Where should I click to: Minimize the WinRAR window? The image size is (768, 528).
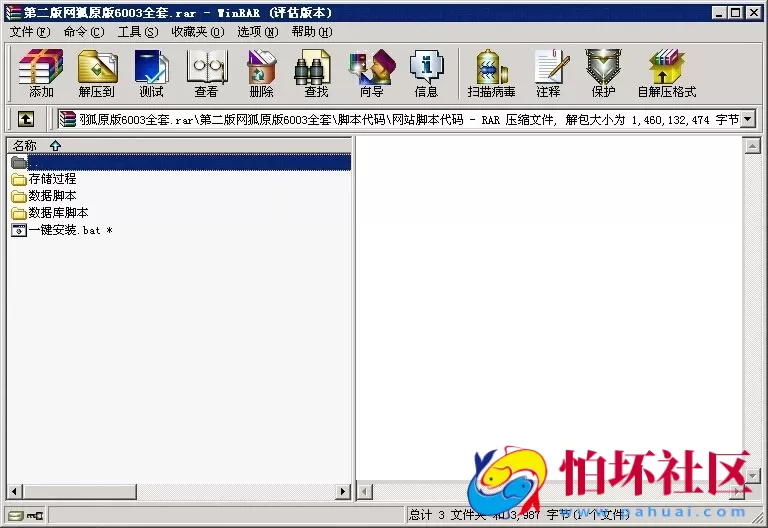pyautogui.click(x=719, y=13)
